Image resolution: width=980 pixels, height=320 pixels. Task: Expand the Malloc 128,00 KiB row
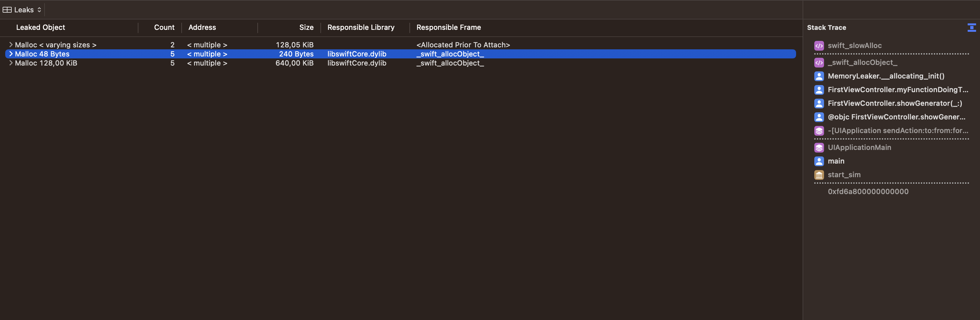pos(11,63)
